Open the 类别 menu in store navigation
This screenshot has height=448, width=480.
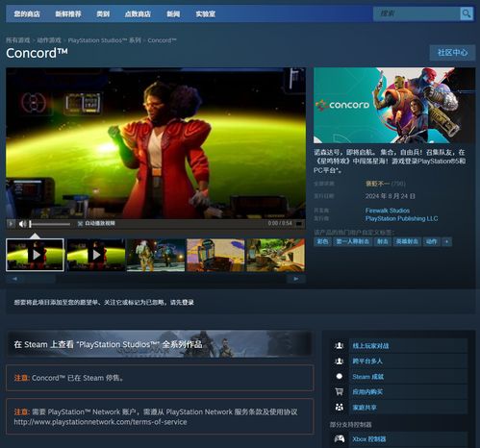pyautogui.click(x=103, y=14)
